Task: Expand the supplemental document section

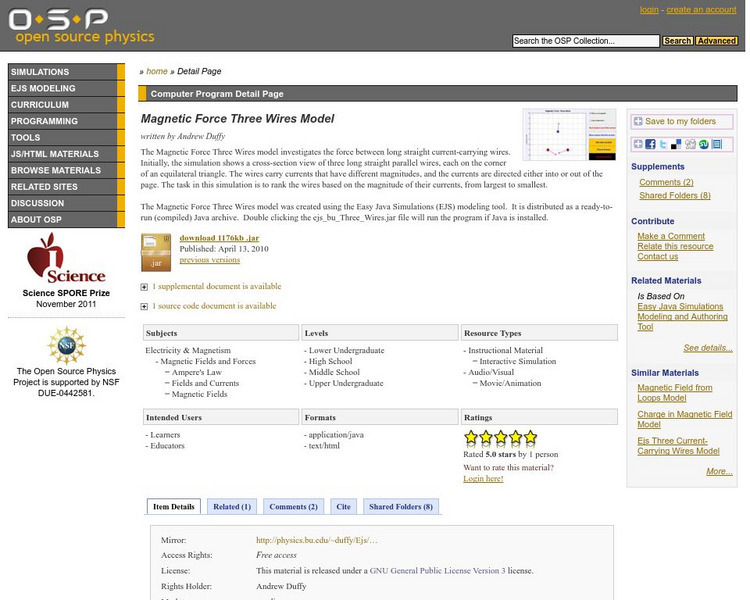Action: [144, 287]
